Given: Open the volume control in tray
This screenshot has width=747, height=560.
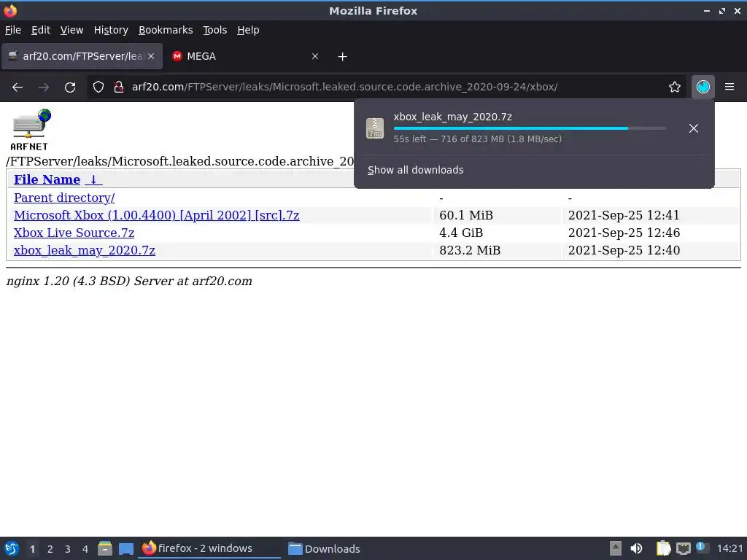Looking at the screenshot, I should [x=636, y=548].
